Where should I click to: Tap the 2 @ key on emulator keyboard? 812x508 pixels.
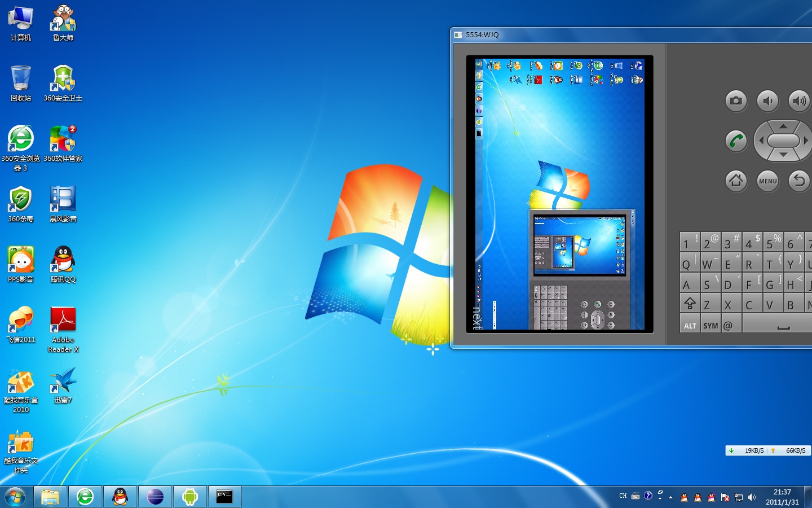pyautogui.click(x=711, y=242)
